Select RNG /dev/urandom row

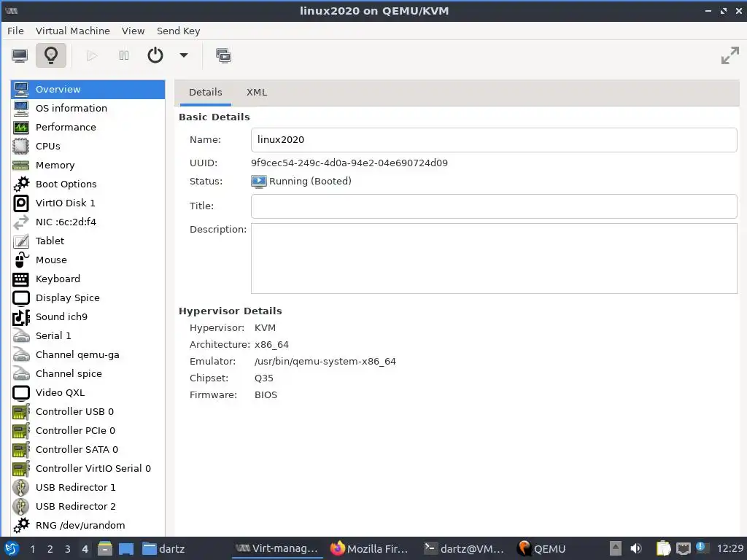click(88, 526)
